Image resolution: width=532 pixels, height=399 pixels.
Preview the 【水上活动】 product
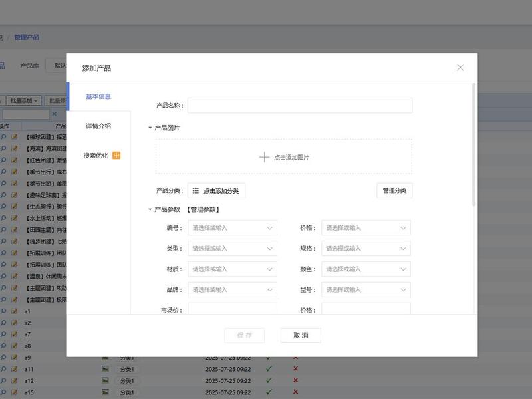(3, 218)
